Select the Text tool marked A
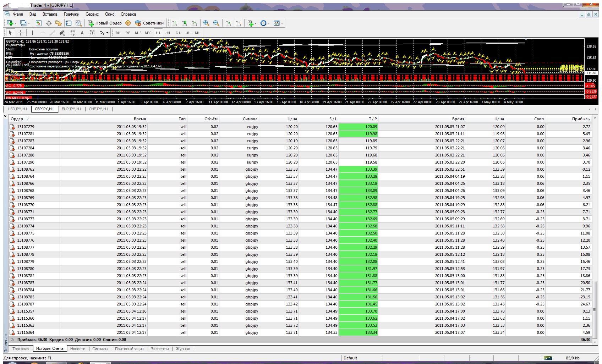The width and height of the screenshot is (602, 364). pyautogui.click(x=82, y=33)
